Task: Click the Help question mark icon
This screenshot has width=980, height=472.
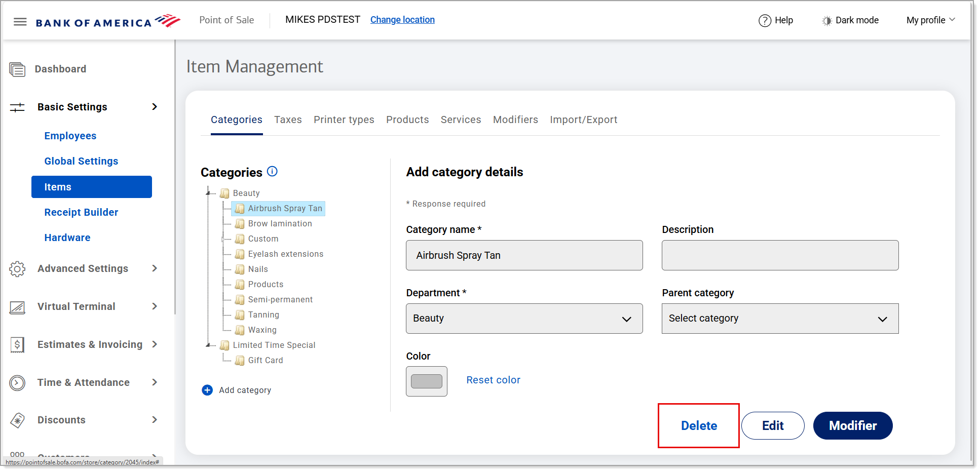Action: pyautogui.click(x=765, y=21)
